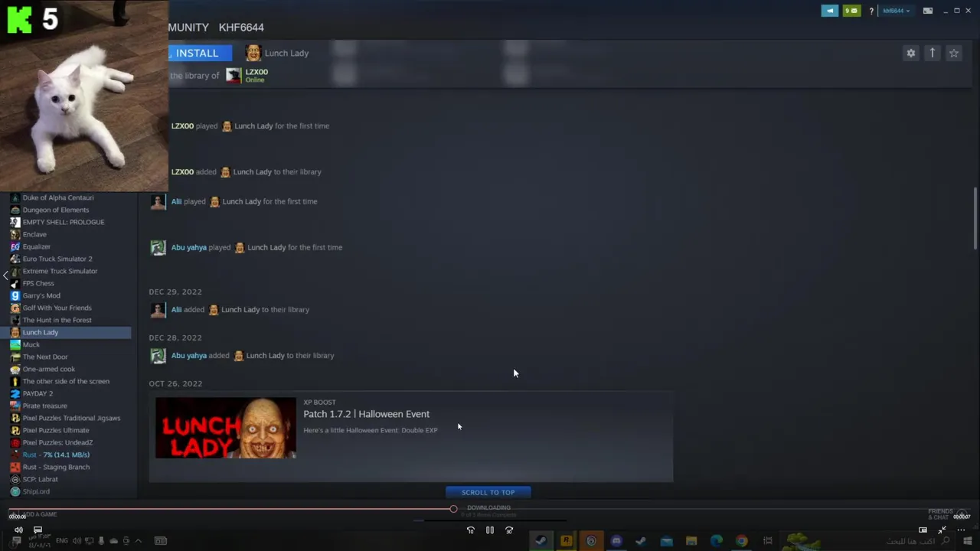This screenshot has height=551, width=980.
Task: Select One-armed cook in library
Action: coord(48,369)
